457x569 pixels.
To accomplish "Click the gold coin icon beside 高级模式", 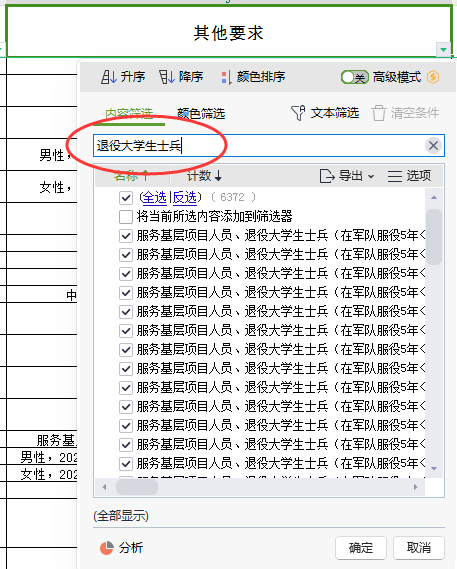I will click(433, 77).
